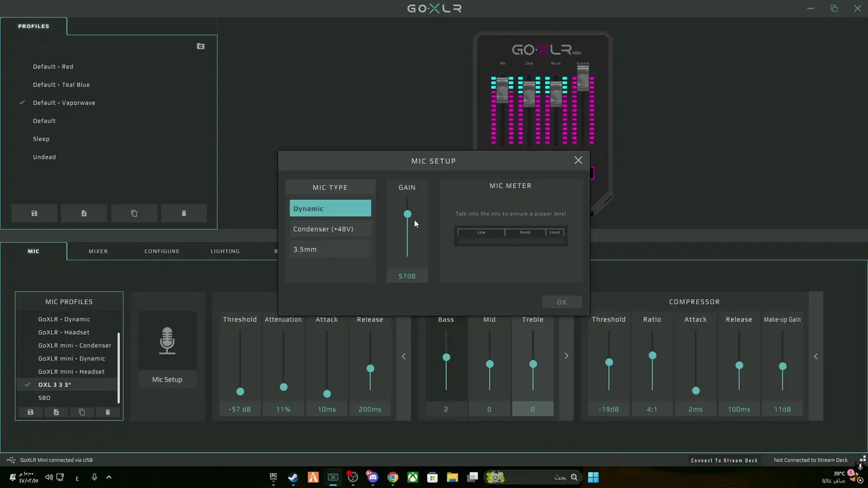Open the profiles folder icon
This screenshot has height=488, width=868.
pos(201,46)
